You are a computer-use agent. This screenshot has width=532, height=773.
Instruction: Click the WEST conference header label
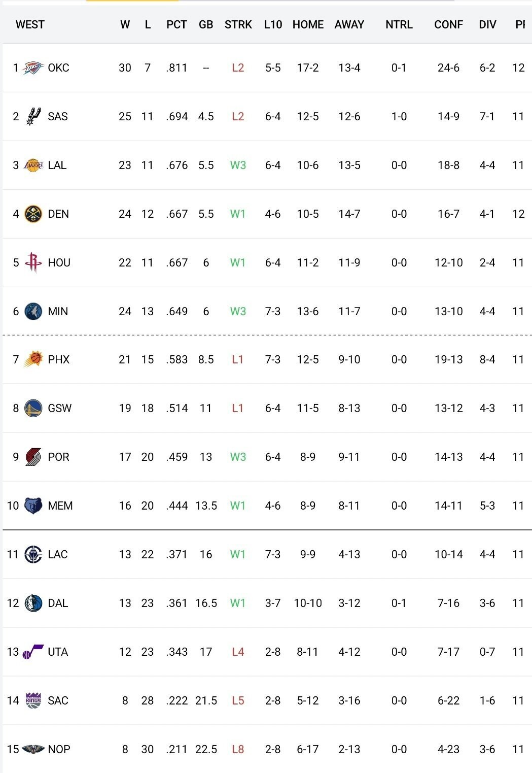pyautogui.click(x=30, y=24)
